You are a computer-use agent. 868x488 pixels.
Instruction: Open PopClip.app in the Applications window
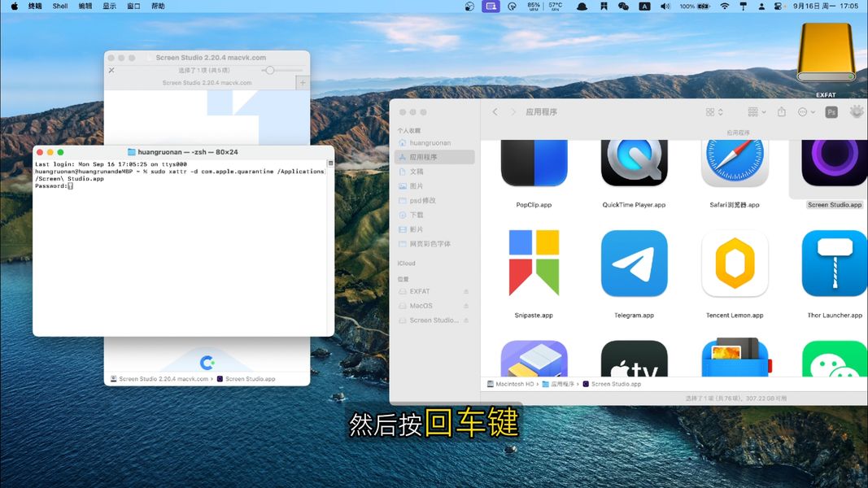point(534,163)
